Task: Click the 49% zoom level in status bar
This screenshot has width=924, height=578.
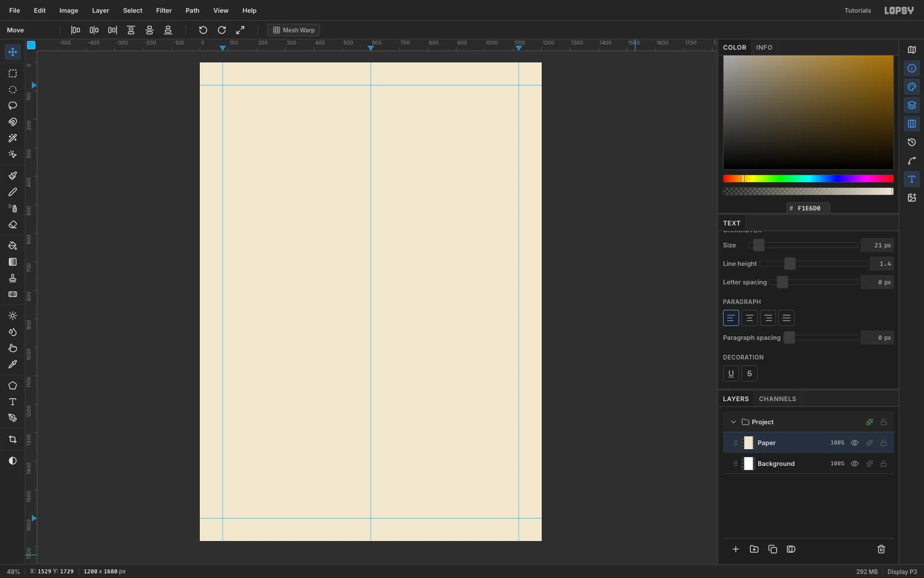Action: coord(13,572)
